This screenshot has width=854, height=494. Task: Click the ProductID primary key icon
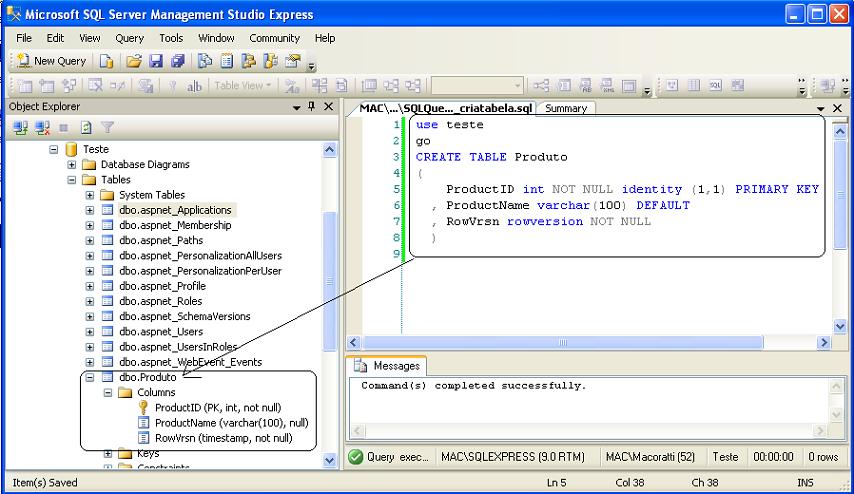(143, 407)
